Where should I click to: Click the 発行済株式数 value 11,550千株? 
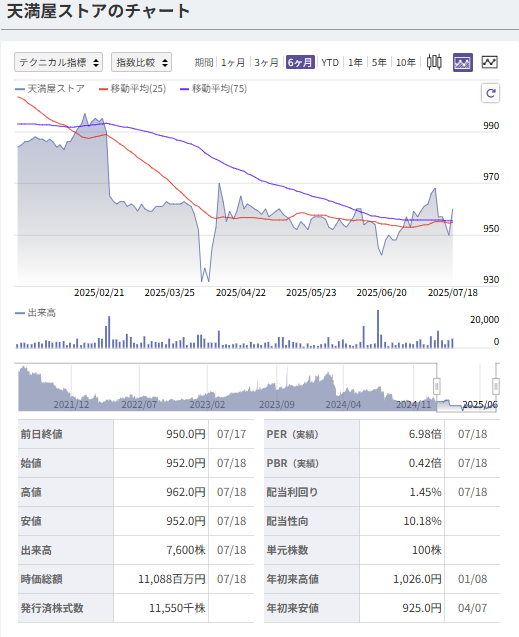coord(177,608)
